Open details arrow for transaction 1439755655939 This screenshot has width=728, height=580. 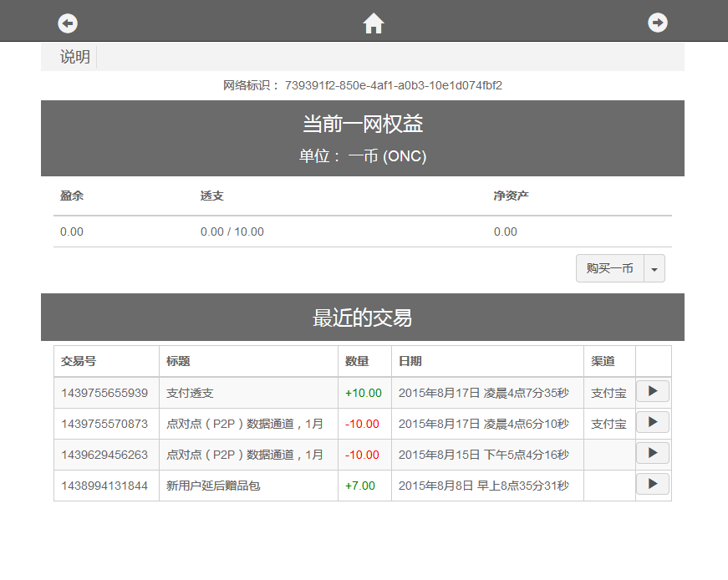[653, 392]
